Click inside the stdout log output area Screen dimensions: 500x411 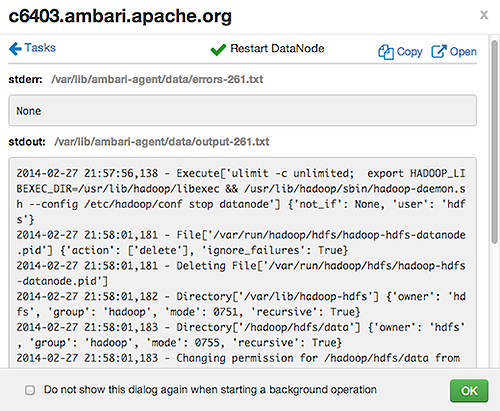(x=242, y=263)
